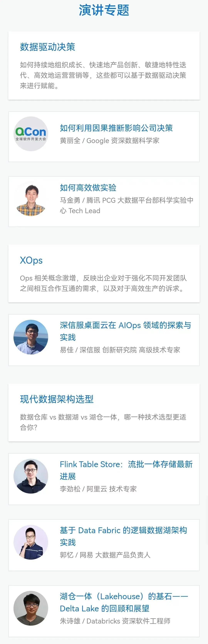Image resolution: width=208 pixels, height=644 pixels.
Task: Click the 郭忆 speaker avatar
Action: [x=31, y=542]
